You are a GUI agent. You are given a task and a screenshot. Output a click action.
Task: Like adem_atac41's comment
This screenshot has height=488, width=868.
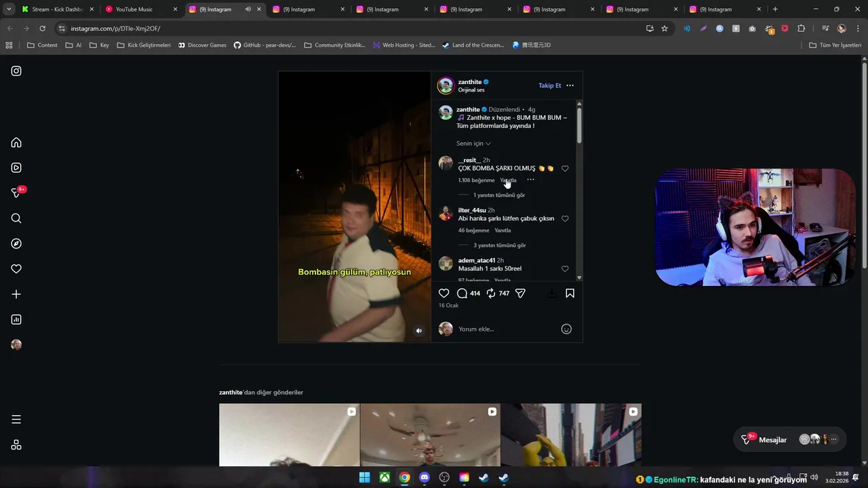click(x=565, y=268)
